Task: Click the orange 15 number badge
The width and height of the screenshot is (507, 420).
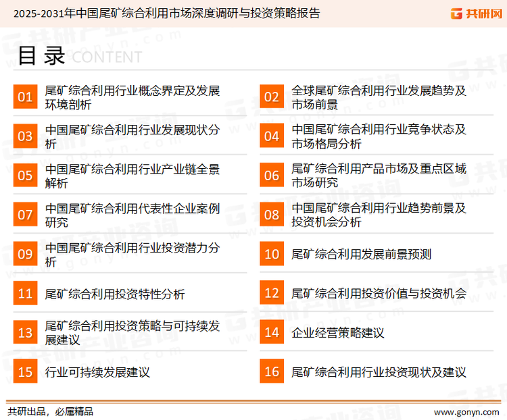Action: (25, 371)
